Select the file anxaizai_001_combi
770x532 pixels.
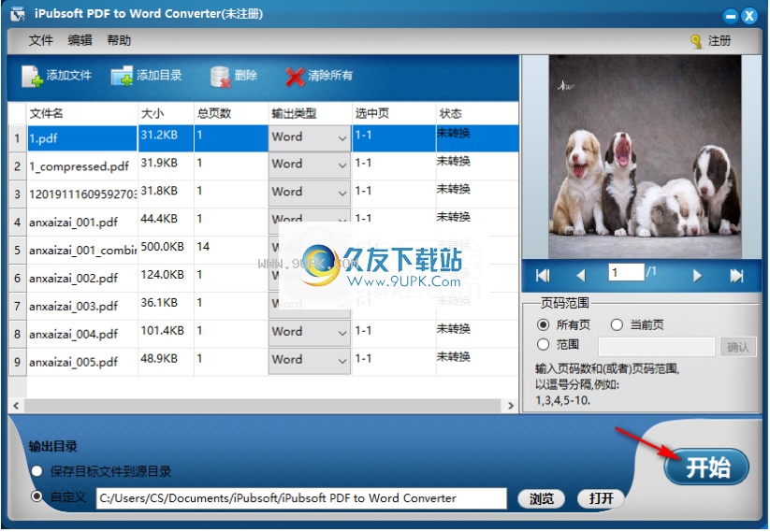[82, 251]
